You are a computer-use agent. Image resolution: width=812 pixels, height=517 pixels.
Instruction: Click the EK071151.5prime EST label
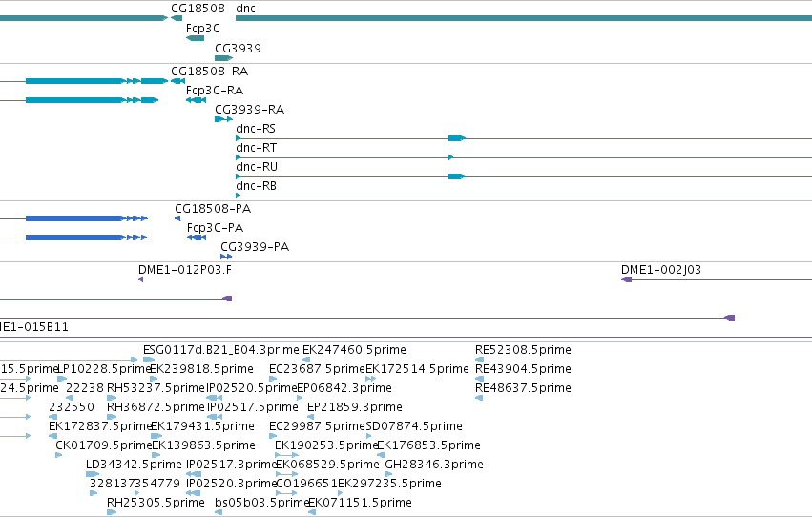360,504
